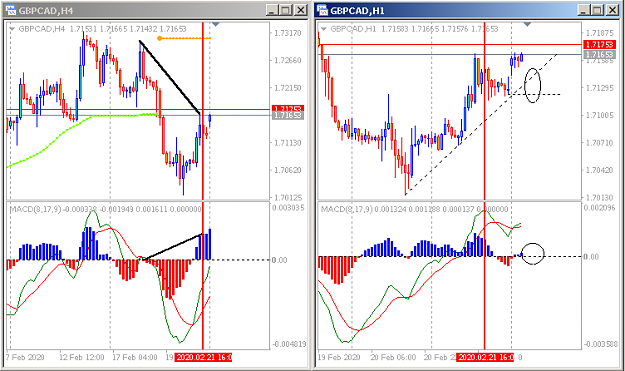Click the red date label in H1 chart
625x371 pixels.
click(485, 357)
